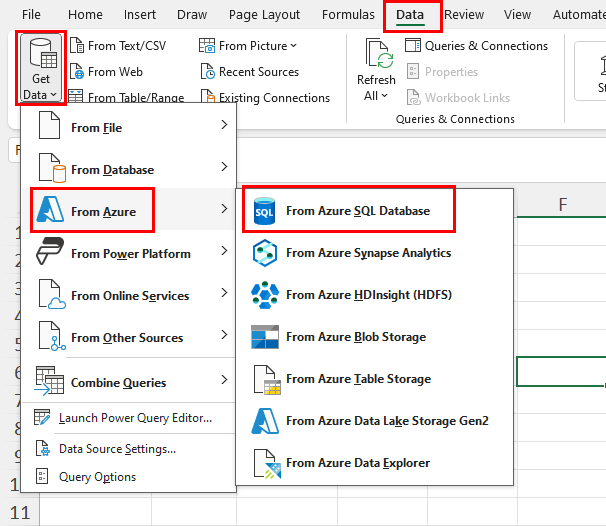Image resolution: width=606 pixels, height=526 pixels.
Task: Click the Azure Table Storage icon
Action: 267,380
